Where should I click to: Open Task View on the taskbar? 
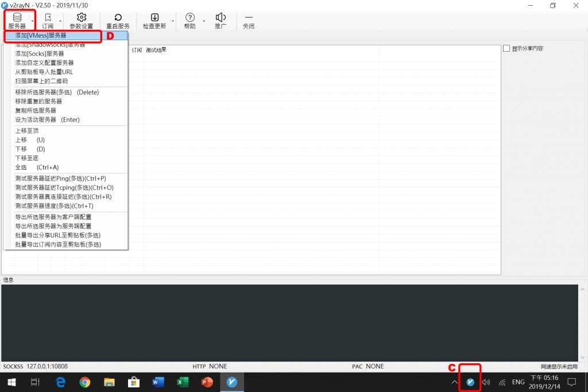[x=35, y=382]
